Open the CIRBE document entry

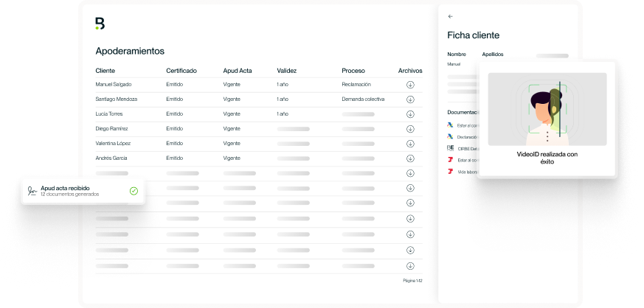click(461, 148)
